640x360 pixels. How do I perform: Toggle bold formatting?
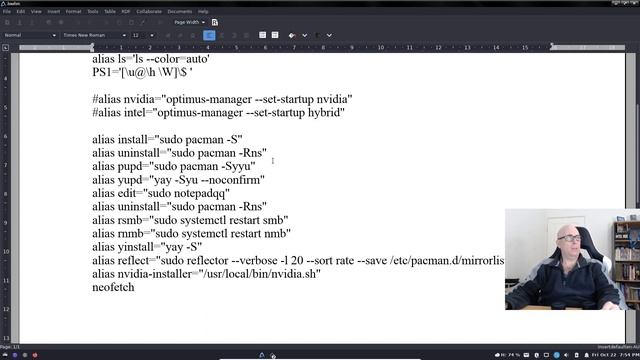pyautogui.click(x=168, y=36)
